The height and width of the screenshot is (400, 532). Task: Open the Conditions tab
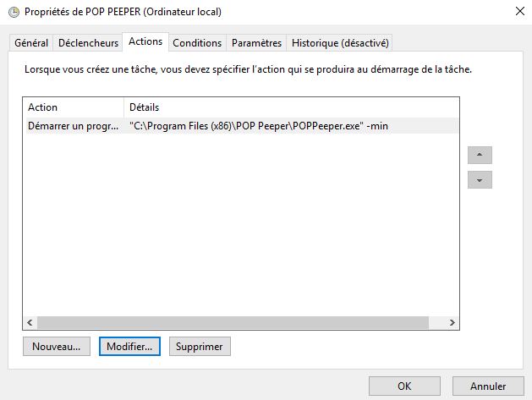[x=197, y=43]
